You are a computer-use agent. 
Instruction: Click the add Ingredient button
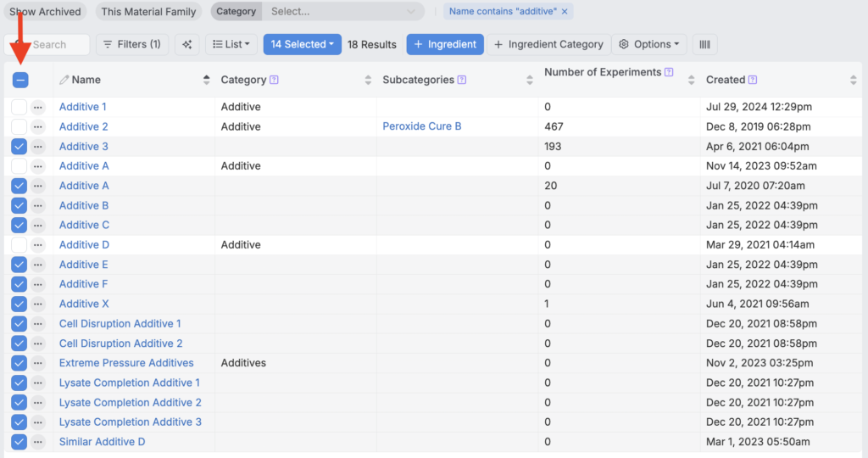[445, 44]
